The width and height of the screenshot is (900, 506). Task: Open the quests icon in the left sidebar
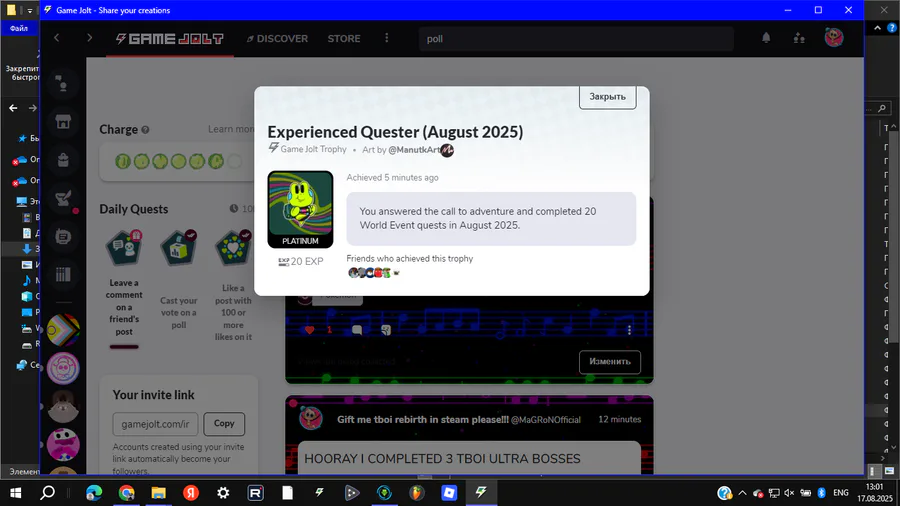[63, 198]
